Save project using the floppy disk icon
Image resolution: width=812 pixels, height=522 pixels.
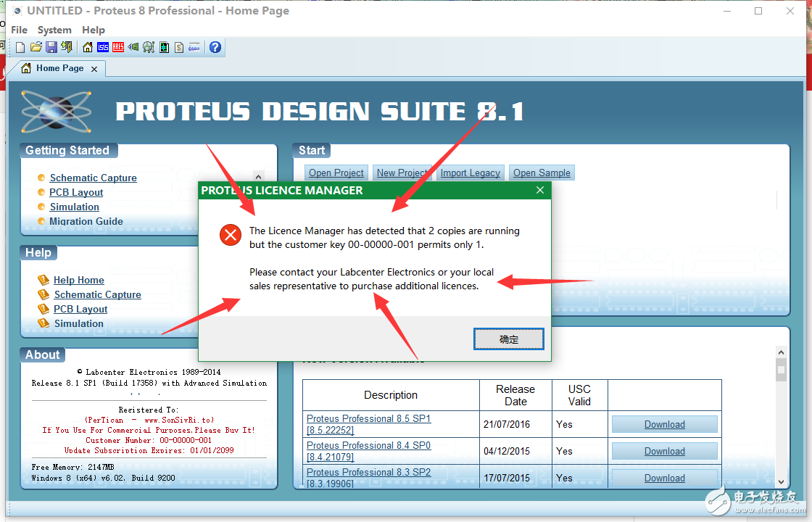51,48
